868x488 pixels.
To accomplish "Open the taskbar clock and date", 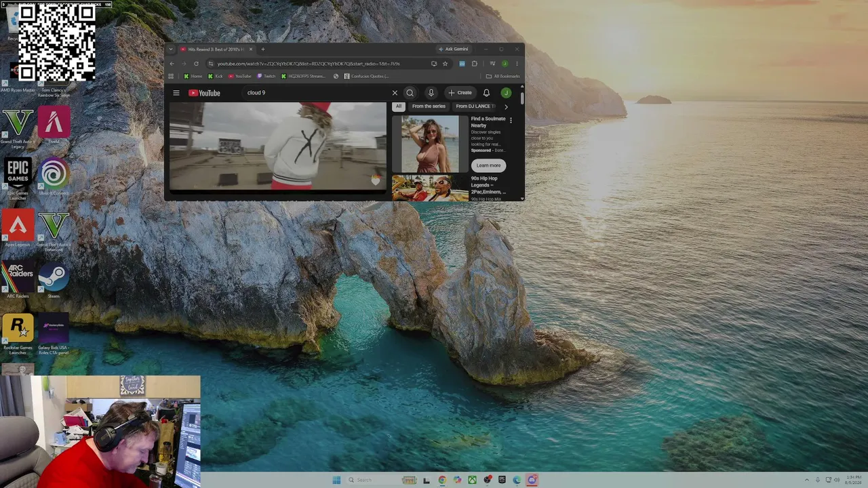I will (854, 480).
